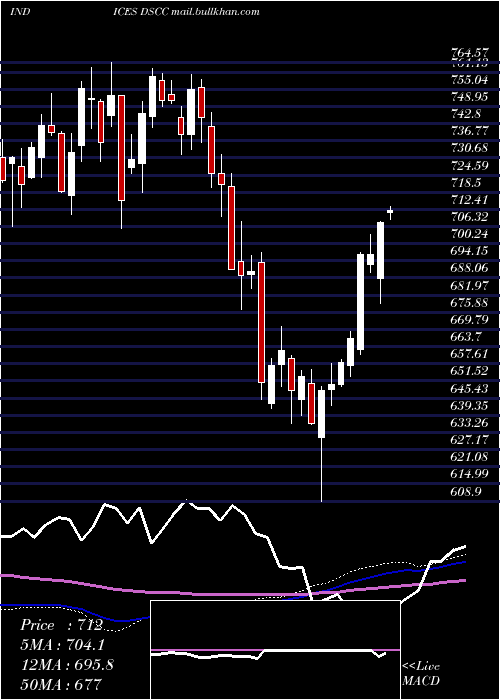Click the 688.06 price label
This screenshot has height=700, width=500.
click(470, 268)
